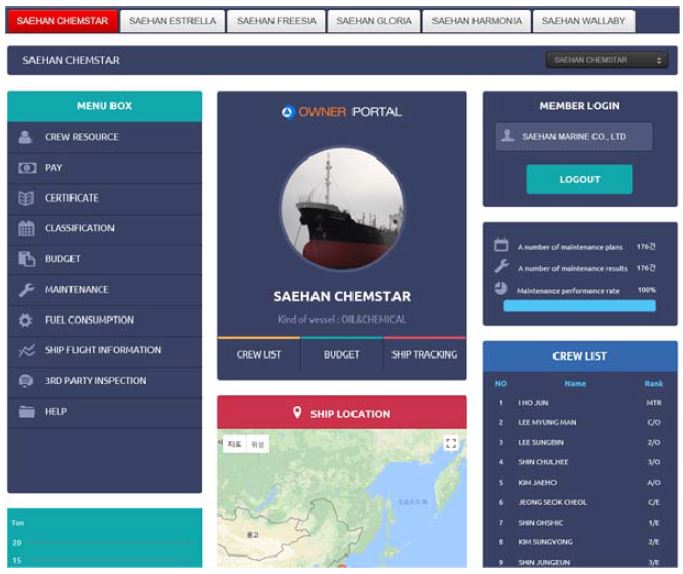Open the MAINTENANCE menu item

[105, 290]
